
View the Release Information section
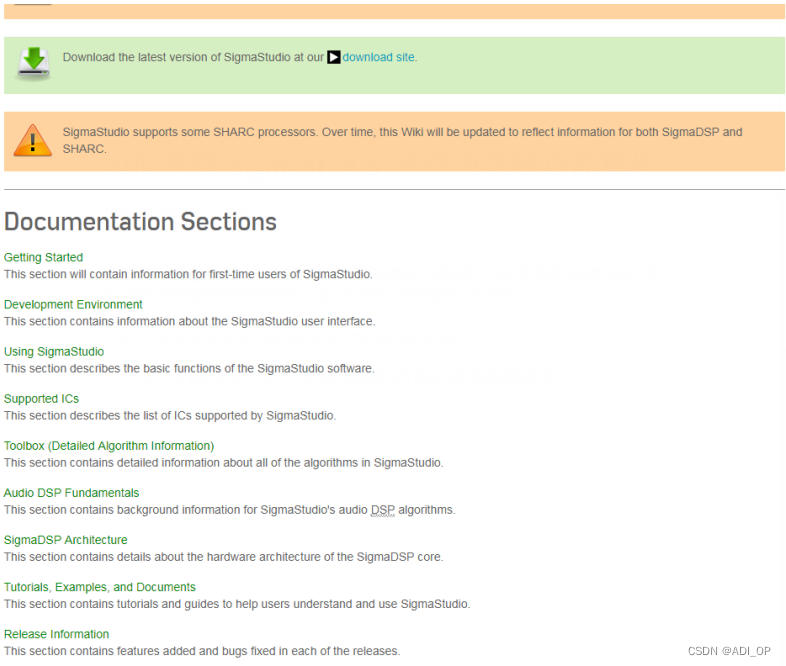click(57, 634)
